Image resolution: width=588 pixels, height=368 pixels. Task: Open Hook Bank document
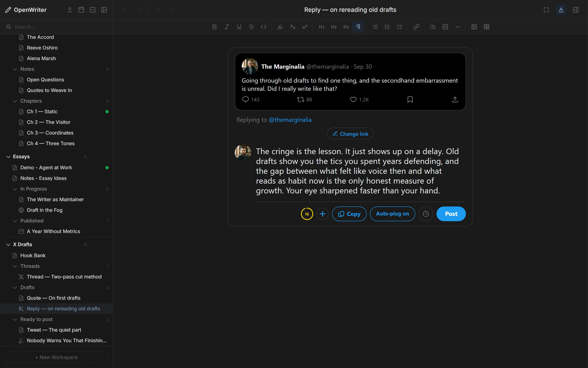point(56,255)
